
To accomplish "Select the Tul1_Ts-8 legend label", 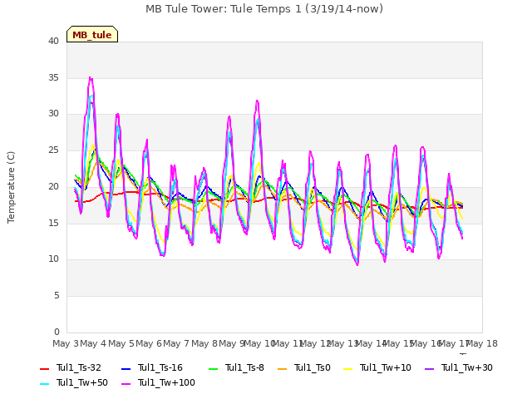I will pos(244,367).
